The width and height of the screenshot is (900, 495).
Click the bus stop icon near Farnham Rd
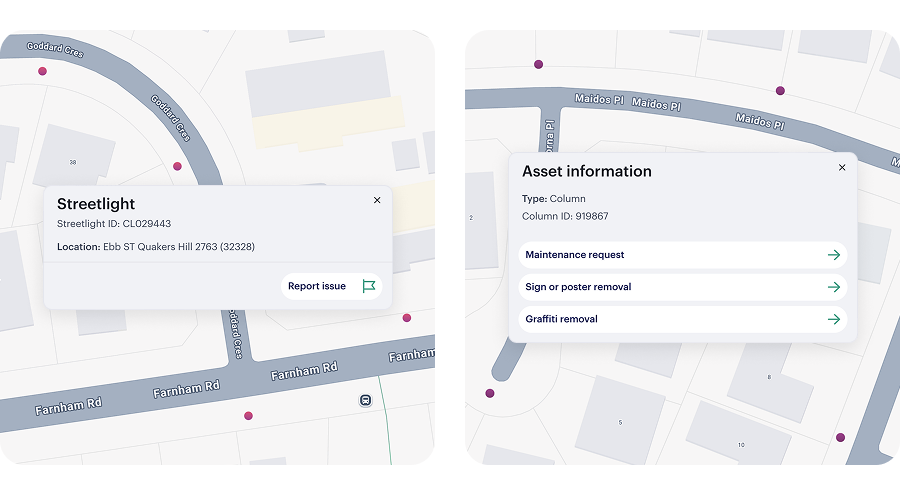click(365, 400)
